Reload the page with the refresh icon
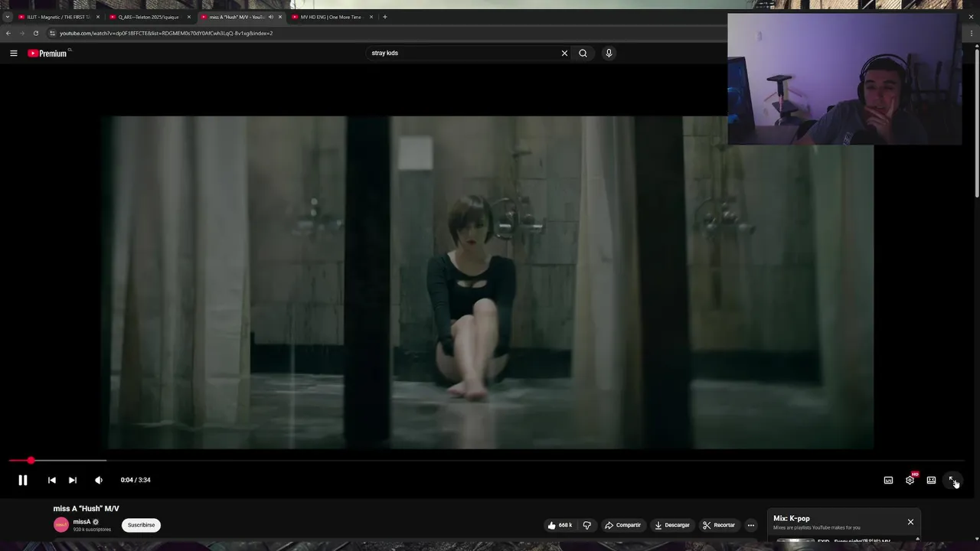The height and width of the screenshot is (551, 980). [x=35, y=33]
